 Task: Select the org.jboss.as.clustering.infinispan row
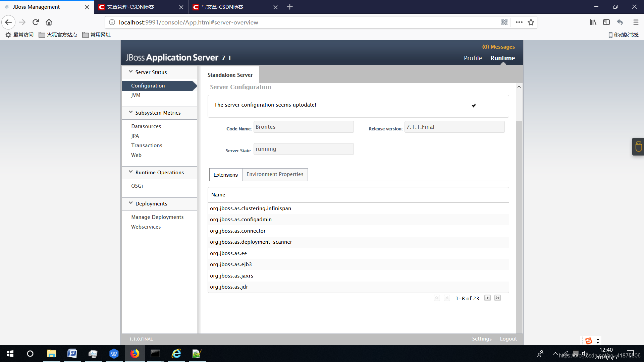(358, 208)
